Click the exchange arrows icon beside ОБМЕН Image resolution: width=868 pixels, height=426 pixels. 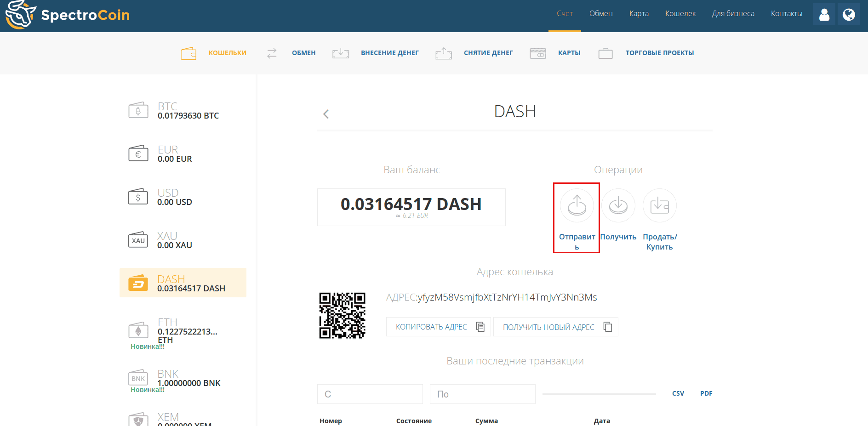[x=272, y=53]
